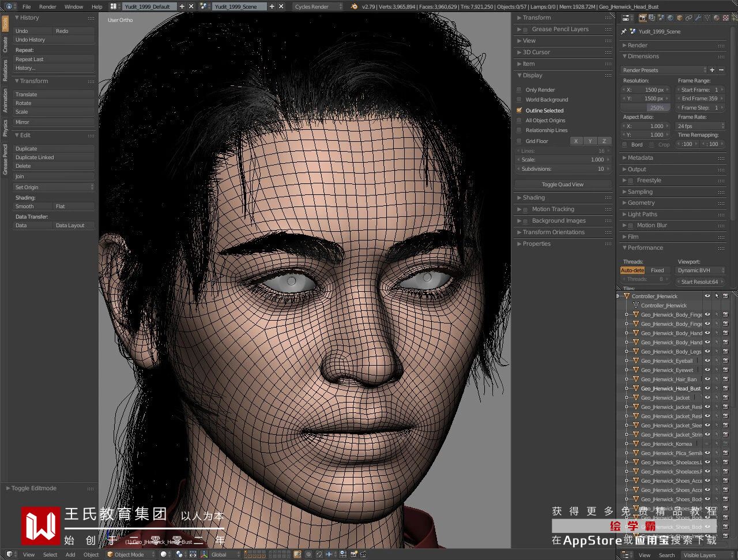Open the Set Origin dropdown
The width and height of the screenshot is (738, 560).
[54, 187]
